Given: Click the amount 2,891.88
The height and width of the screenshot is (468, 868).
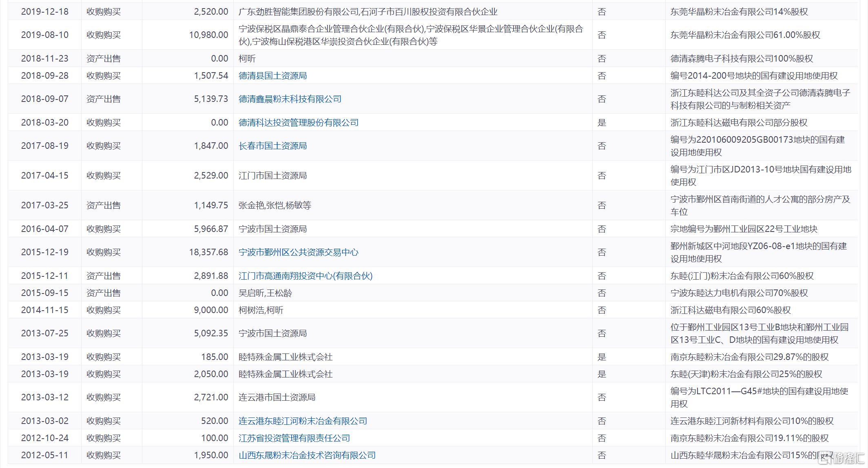Looking at the screenshot, I should [x=211, y=276].
